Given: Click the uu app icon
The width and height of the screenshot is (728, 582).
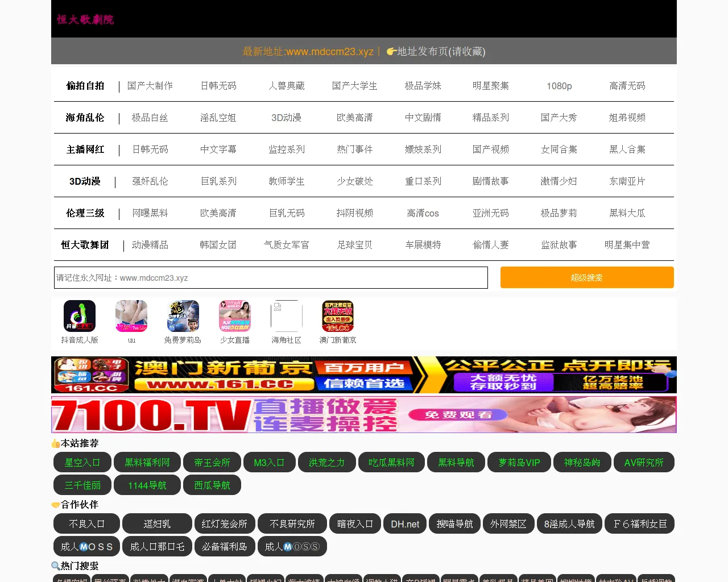Looking at the screenshot, I should point(131,316).
